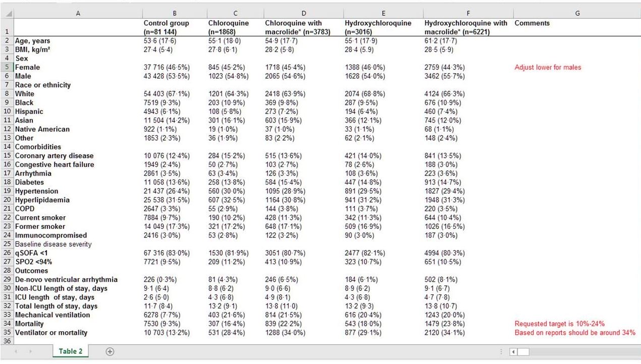Click the horizontal scrollbar thumb
The image size is (641, 364).
(x=524, y=351)
